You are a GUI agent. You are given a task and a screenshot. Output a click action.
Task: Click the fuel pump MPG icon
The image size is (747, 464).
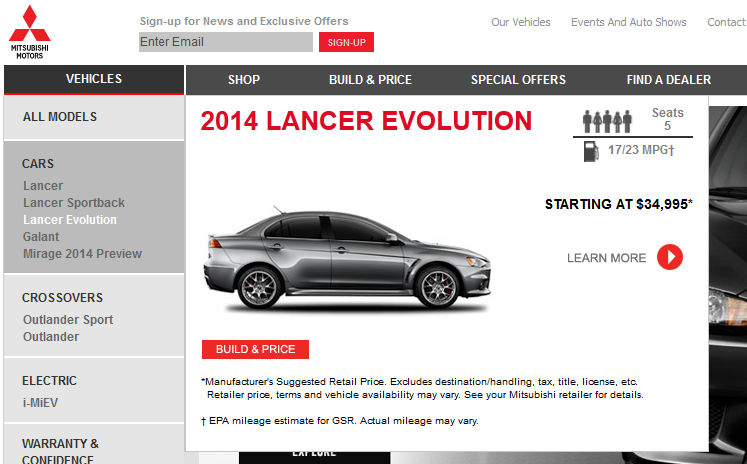pos(591,151)
